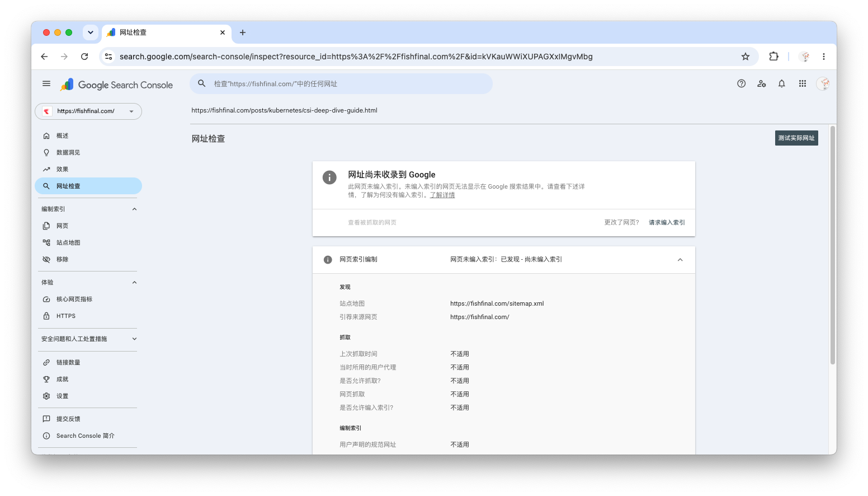
Task: Open Search Console 简介
Action: click(88, 436)
